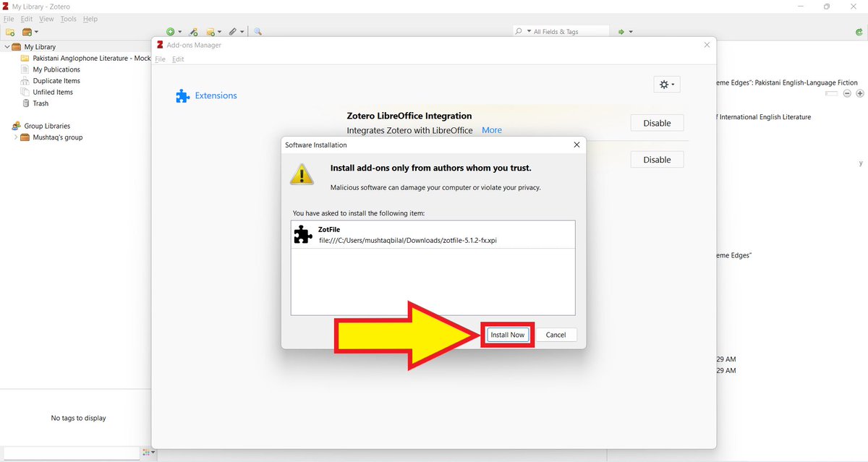
Task: Cancel the ZotFile installation dialog
Action: [556, 335]
